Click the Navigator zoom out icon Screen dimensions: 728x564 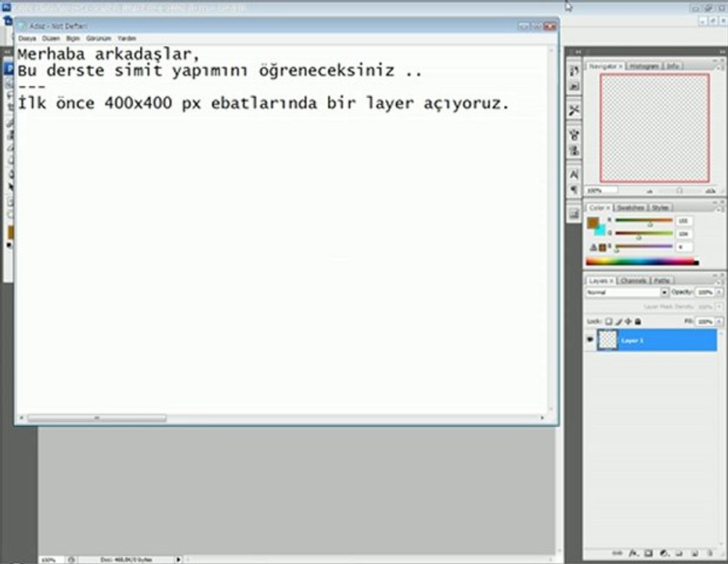coord(650,190)
